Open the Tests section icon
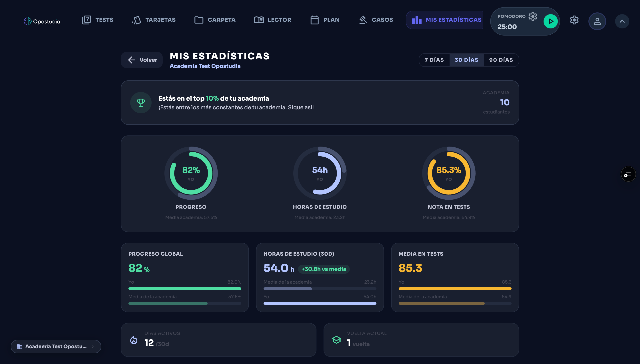Viewport: 640px width, 364px height. click(86, 20)
